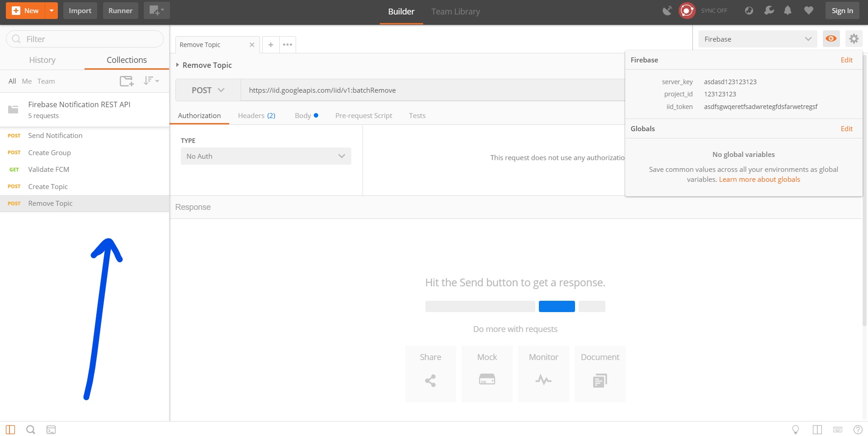The width and height of the screenshot is (868, 436).
Task: Close the Remove Topic tab
Action: point(252,45)
